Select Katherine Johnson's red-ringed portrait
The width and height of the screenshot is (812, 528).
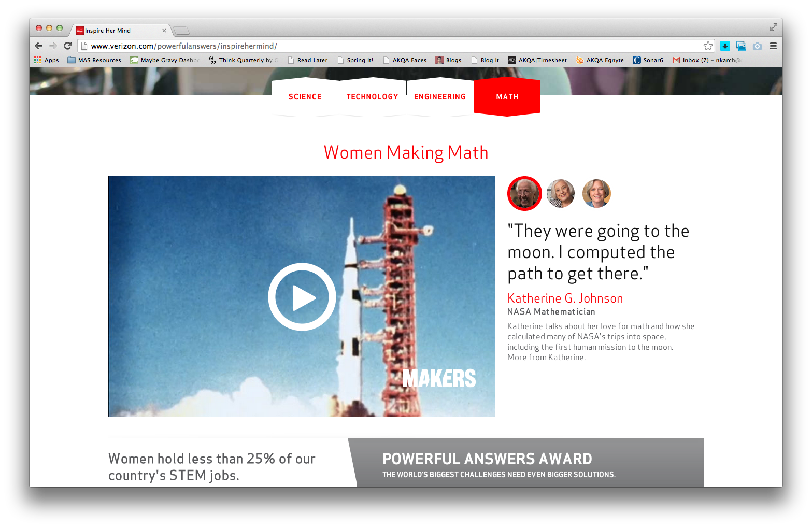click(524, 193)
